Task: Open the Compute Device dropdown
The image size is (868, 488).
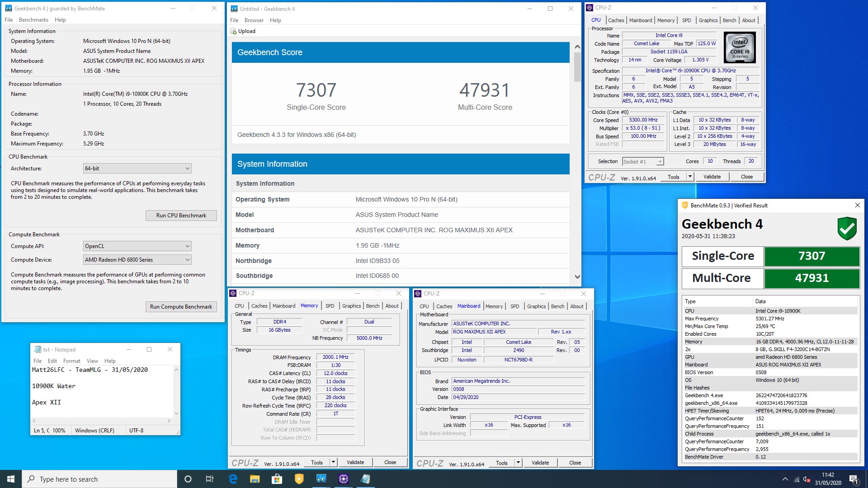Action: coord(137,260)
